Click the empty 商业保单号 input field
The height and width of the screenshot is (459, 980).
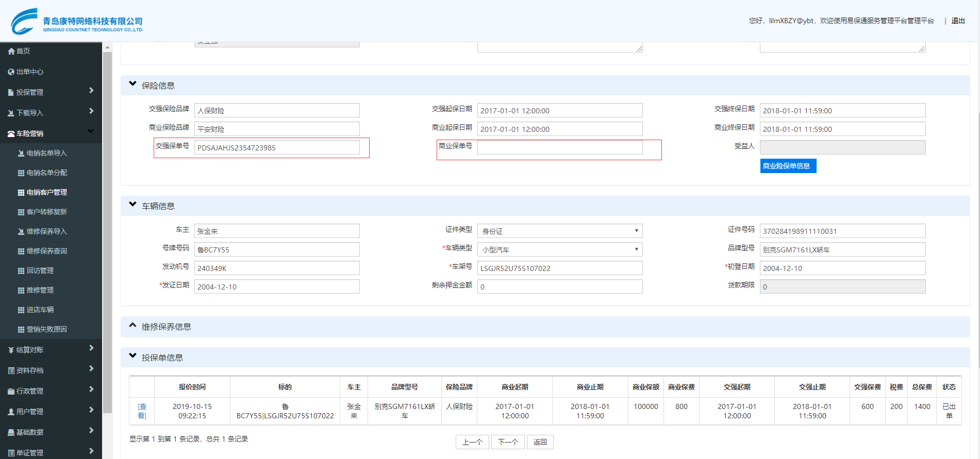(560, 147)
